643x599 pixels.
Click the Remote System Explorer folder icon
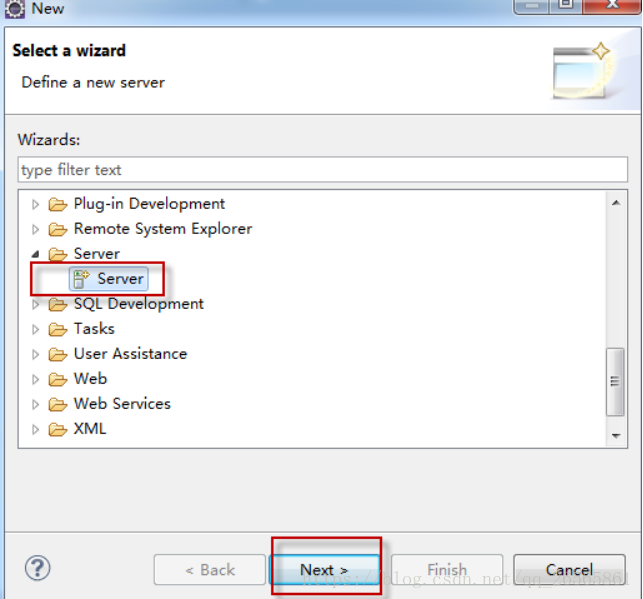(57, 229)
